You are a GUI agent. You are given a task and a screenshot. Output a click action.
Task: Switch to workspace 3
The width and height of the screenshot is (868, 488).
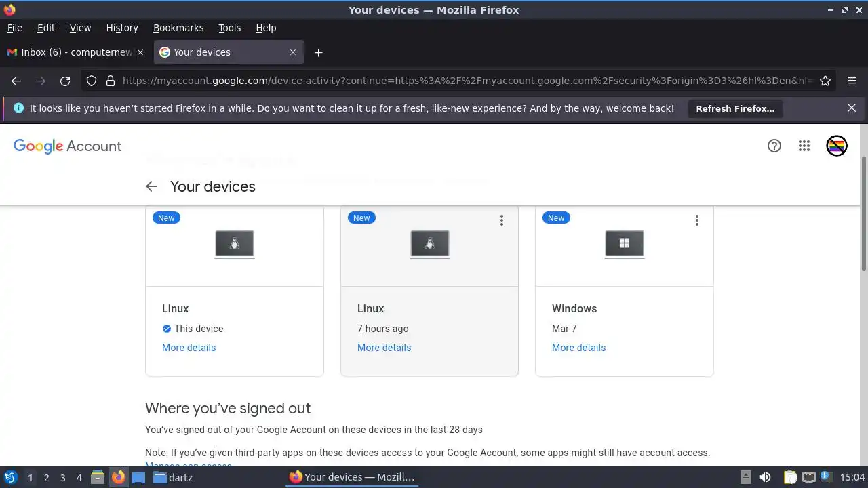click(62, 477)
